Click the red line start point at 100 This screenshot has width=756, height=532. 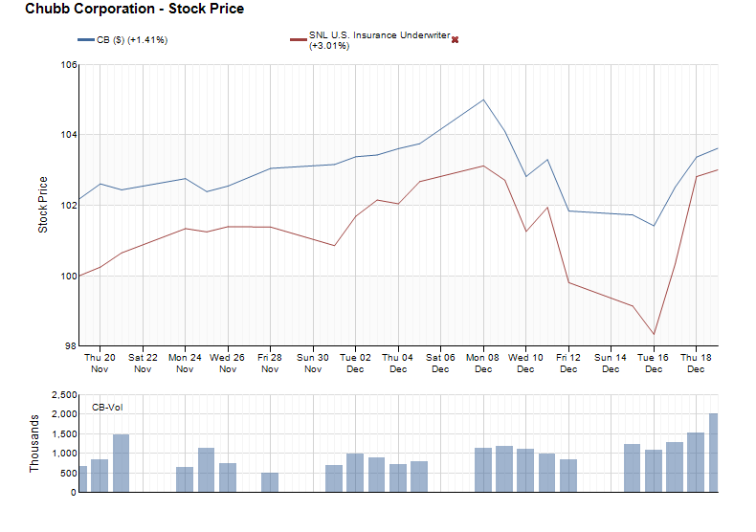[79, 276]
